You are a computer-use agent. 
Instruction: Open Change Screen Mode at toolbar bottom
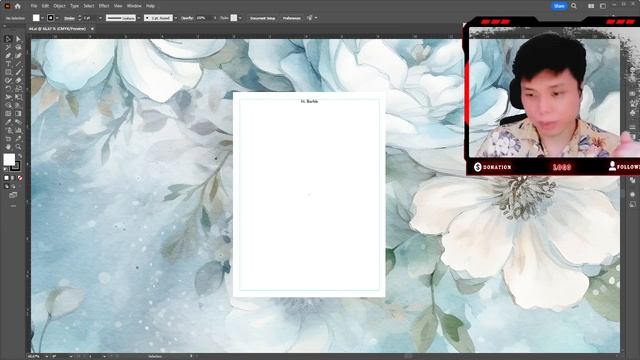point(13,195)
